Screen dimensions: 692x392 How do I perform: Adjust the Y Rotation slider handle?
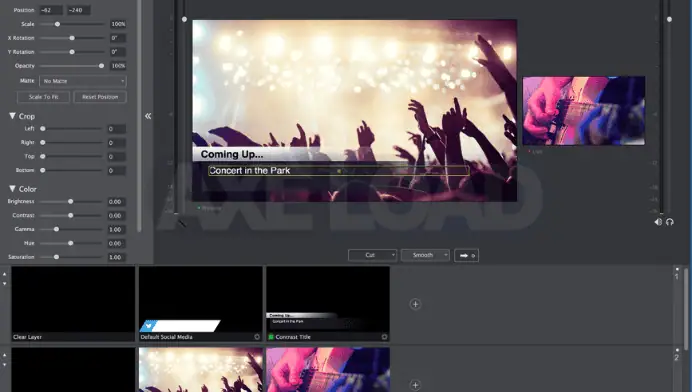72,52
